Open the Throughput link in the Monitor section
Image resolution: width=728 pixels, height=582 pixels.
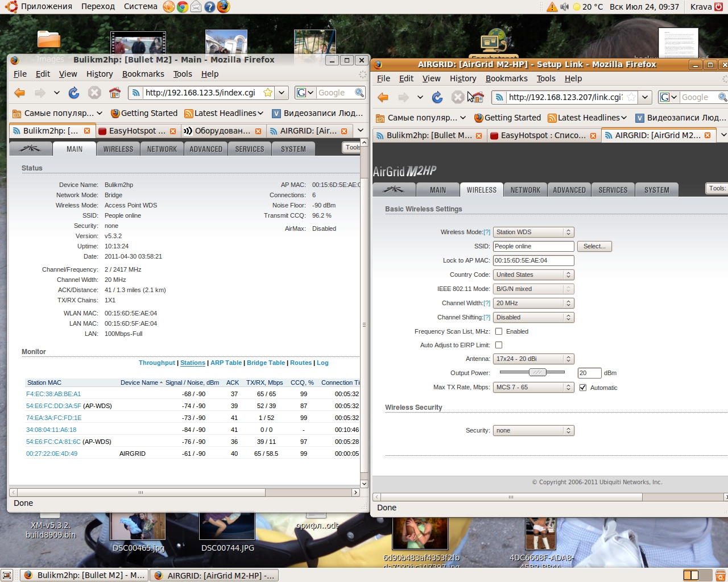click(x=157, y=363)
